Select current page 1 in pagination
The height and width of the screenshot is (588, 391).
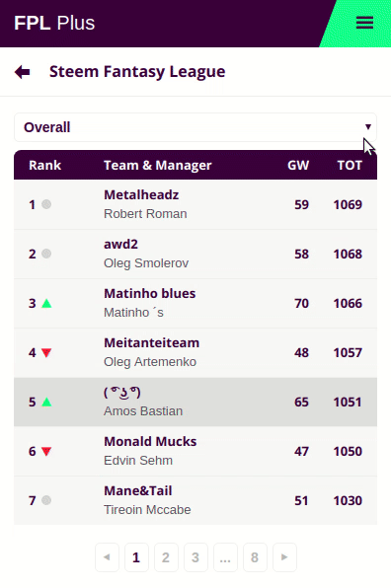pyautogui.click(x=136, y=557)
